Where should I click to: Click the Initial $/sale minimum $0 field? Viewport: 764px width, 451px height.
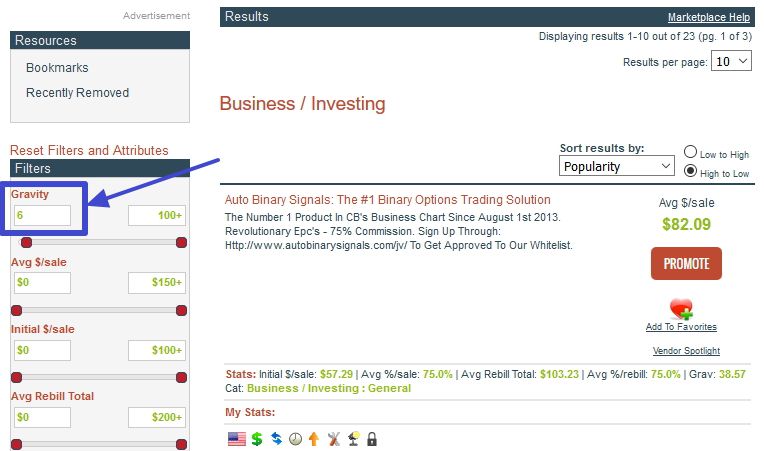42,350
